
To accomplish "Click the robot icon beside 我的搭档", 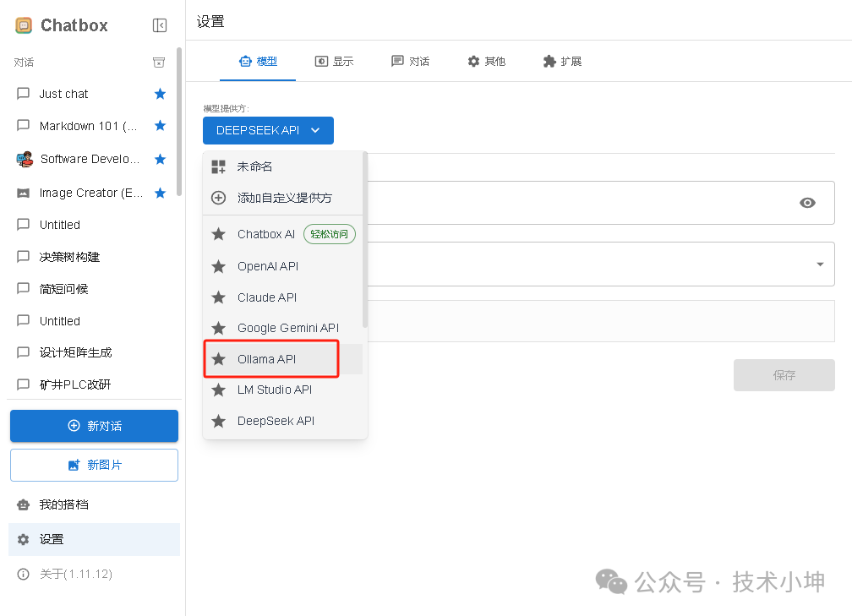I will (24, 504).
